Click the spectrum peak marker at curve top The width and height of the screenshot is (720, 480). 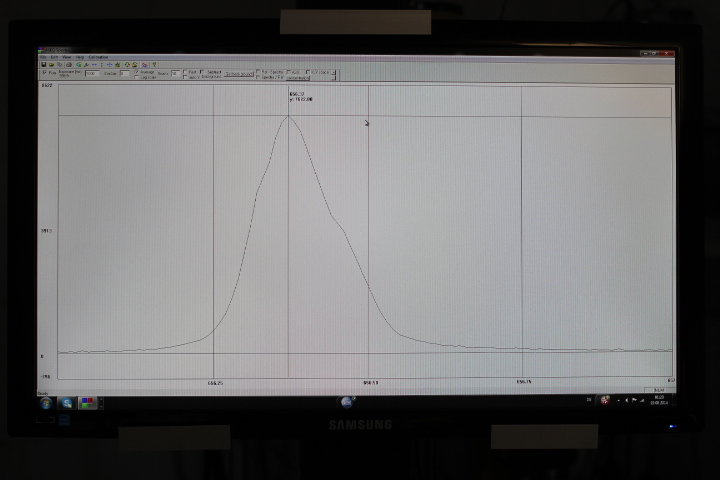289,116
